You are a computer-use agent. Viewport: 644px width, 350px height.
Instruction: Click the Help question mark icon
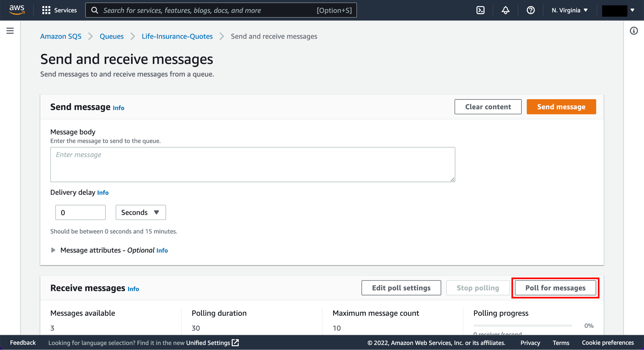click(x=530, y=10)
